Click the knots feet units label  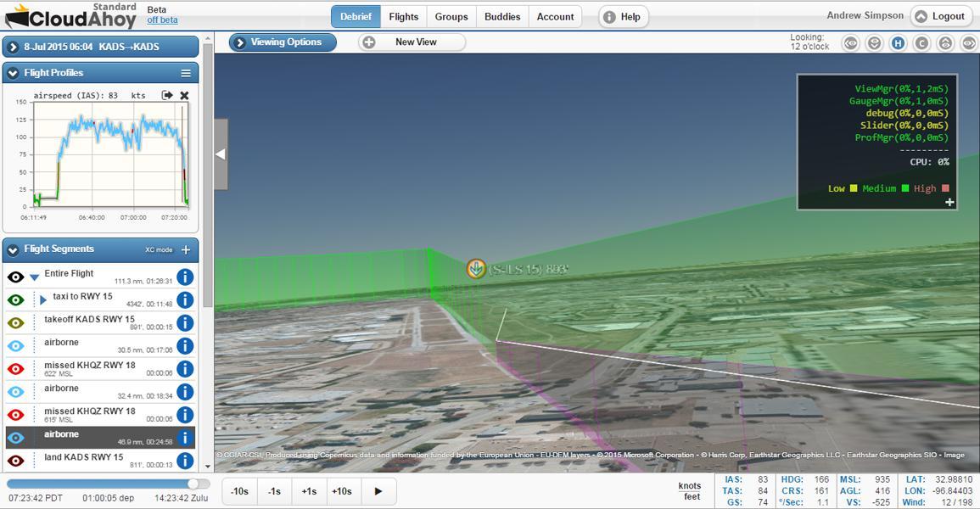tap(689, 491)
